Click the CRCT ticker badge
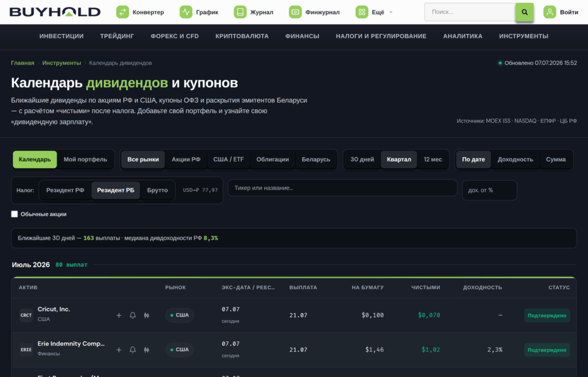 (26, 316)
